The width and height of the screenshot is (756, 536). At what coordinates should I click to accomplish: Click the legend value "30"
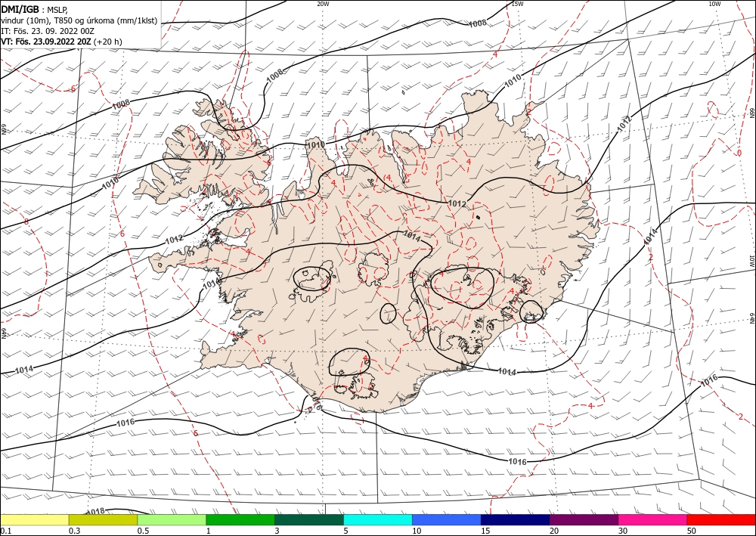point(624,531)
